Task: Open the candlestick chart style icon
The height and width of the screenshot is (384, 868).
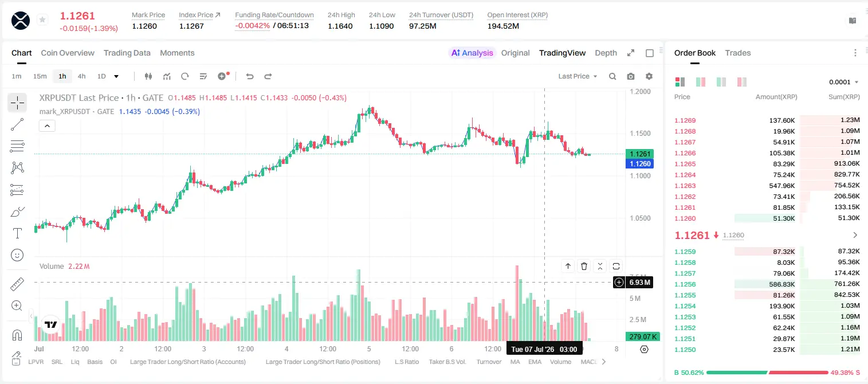Action: click(148, 76)
